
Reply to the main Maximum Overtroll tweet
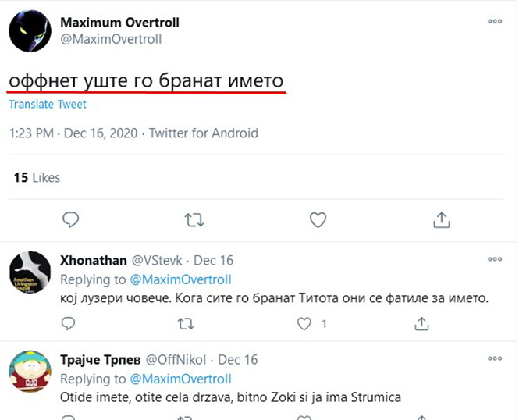(71, 219)
